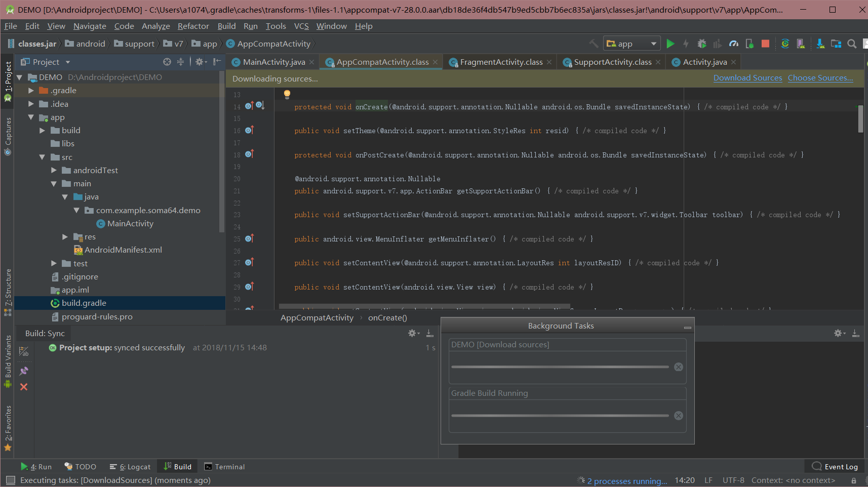Stop the running process with the red square
This screenshot has height=487, width=868.
(x=766, y=44)
